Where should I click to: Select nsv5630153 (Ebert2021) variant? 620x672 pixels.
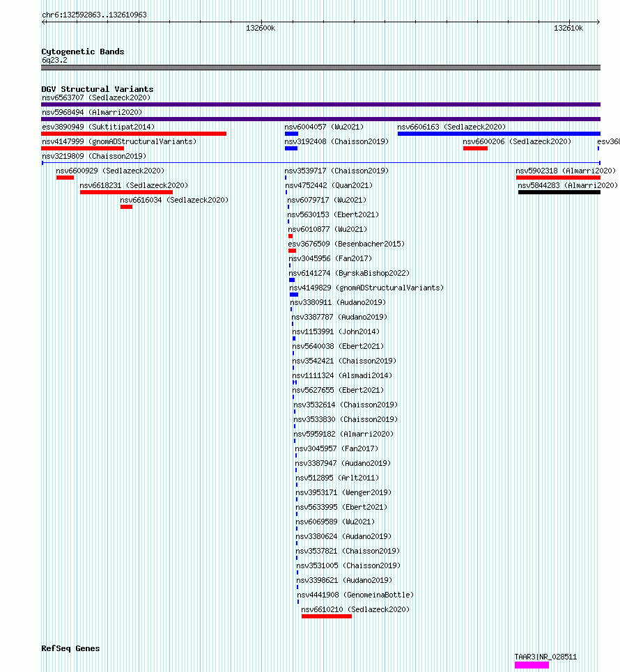click(333, 214)
